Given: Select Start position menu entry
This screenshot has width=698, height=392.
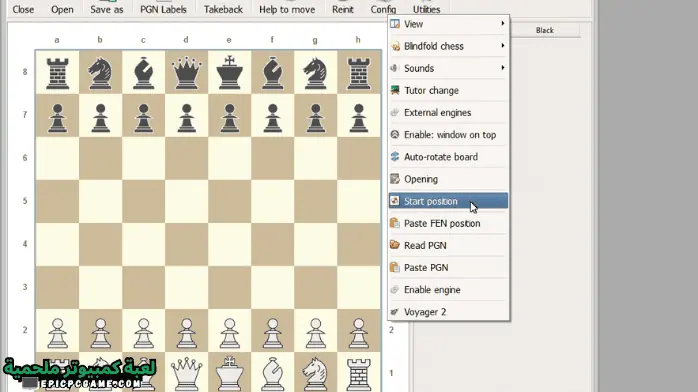Looking at the screenshot, I should [x=448, y=201].
